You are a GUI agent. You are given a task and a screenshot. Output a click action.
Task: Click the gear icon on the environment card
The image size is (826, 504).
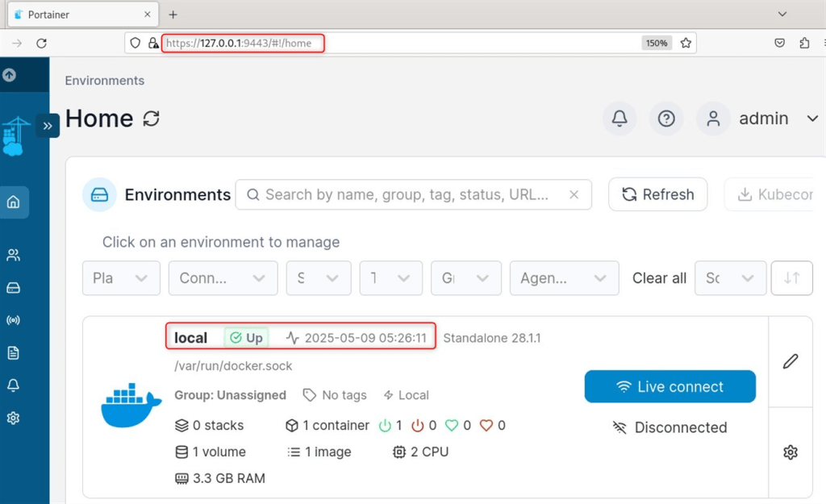tap(791, 452)
